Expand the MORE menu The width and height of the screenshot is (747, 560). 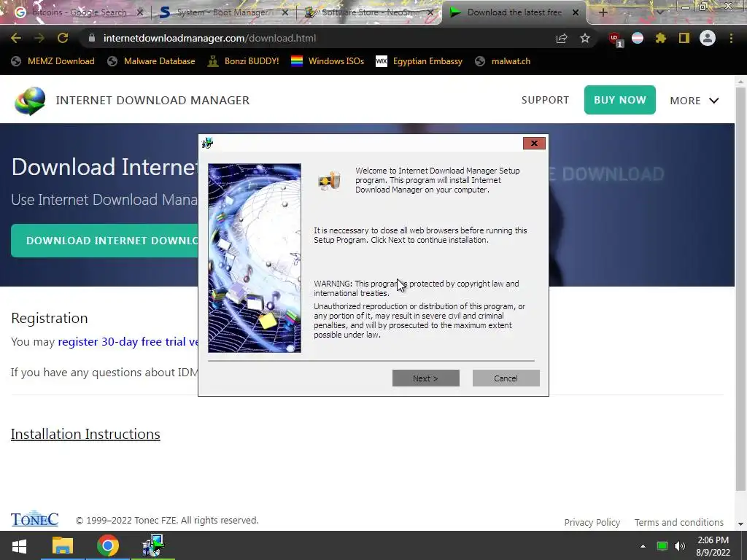click(694, 101)
